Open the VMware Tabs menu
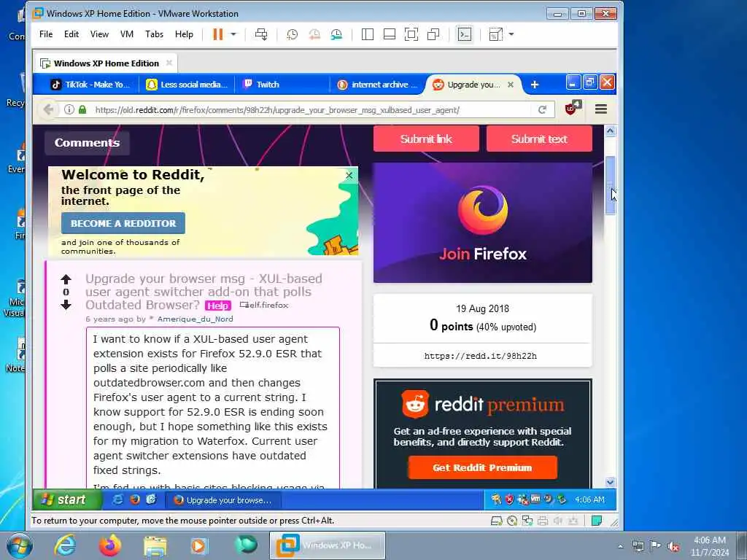 pyautogui.click(x=155, y=34)
